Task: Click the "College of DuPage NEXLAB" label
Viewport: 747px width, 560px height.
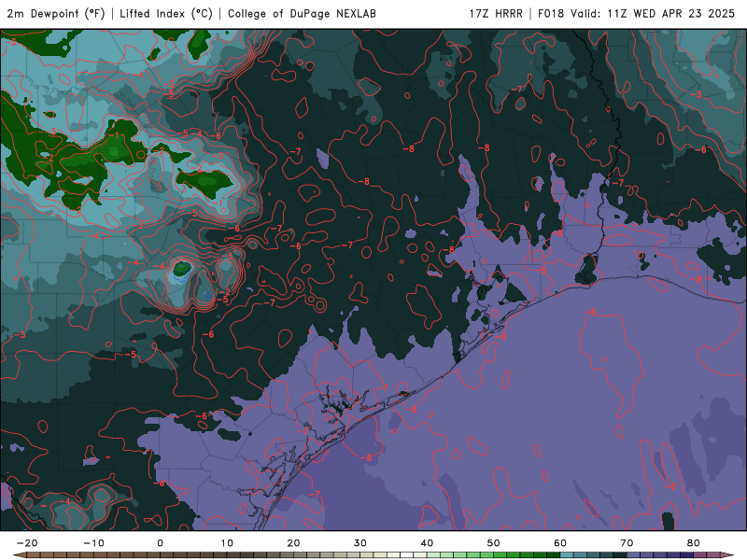Action: coord(302,13)
